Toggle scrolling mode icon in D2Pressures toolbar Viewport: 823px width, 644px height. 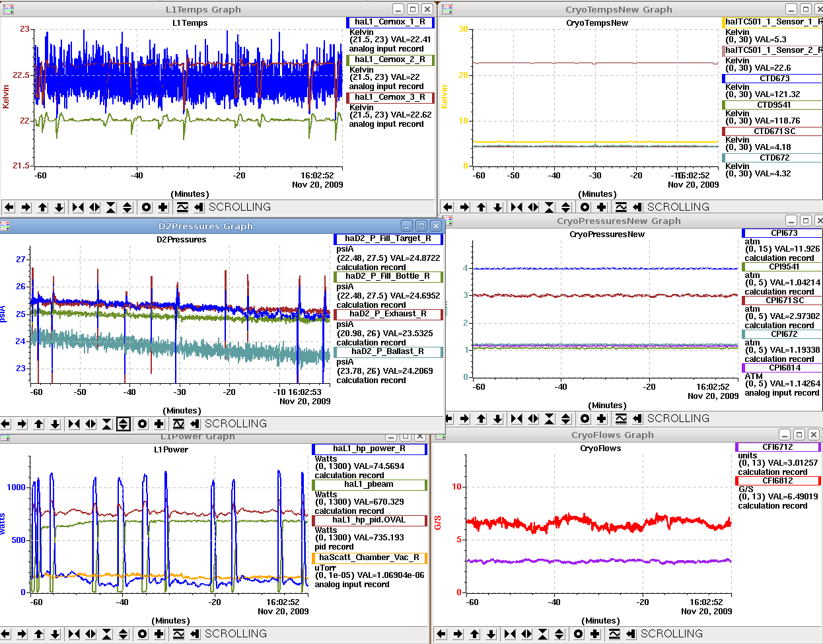(x=194, y=424)
